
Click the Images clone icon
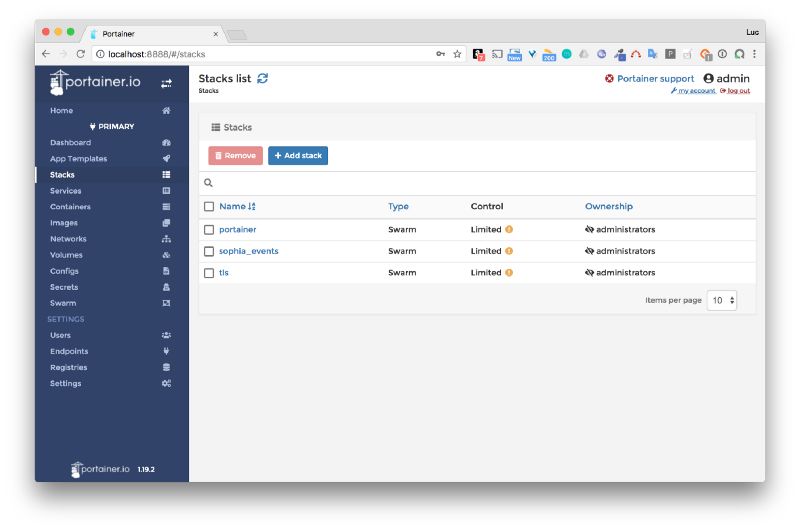tap(166, 223)
